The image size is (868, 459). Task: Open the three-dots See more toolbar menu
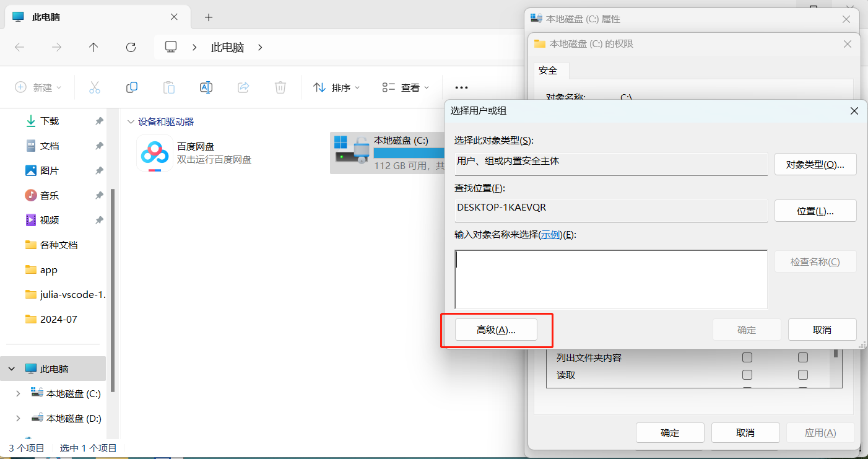click(x=461, y=87)
